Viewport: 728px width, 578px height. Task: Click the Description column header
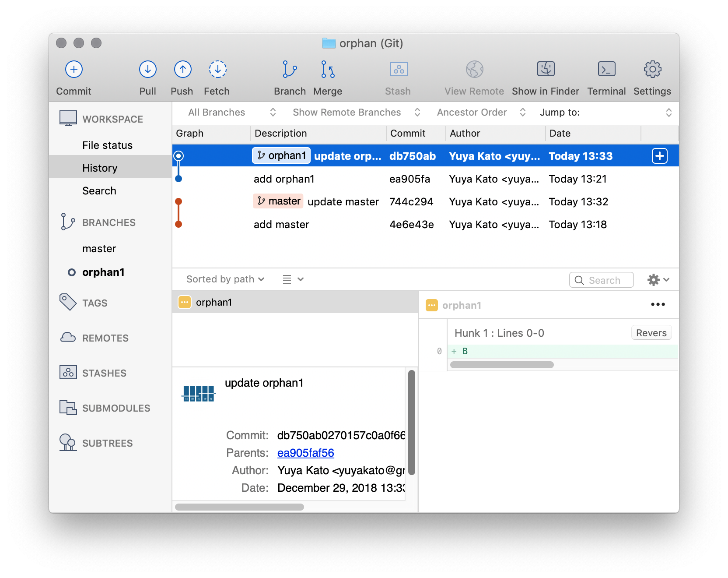(x=318, y=133)
